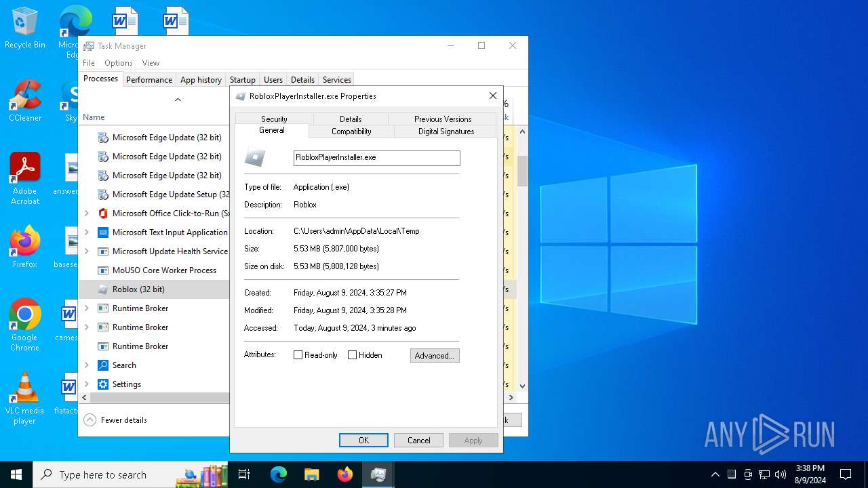Switch to the App history tab

[x=201, y=80]
